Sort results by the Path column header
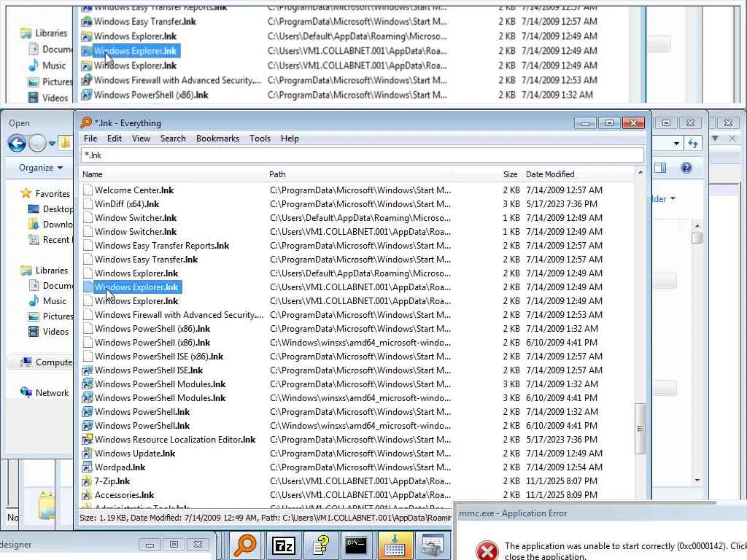 359,174
